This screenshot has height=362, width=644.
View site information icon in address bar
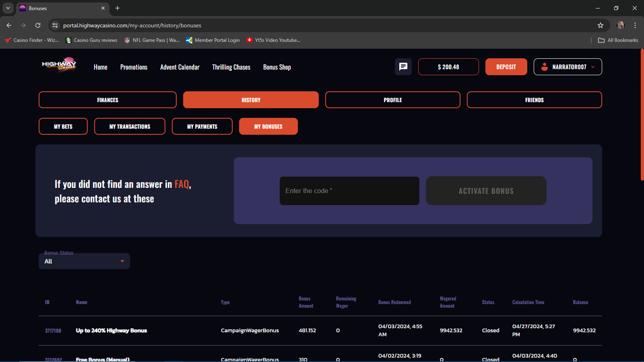coord(55,25)
